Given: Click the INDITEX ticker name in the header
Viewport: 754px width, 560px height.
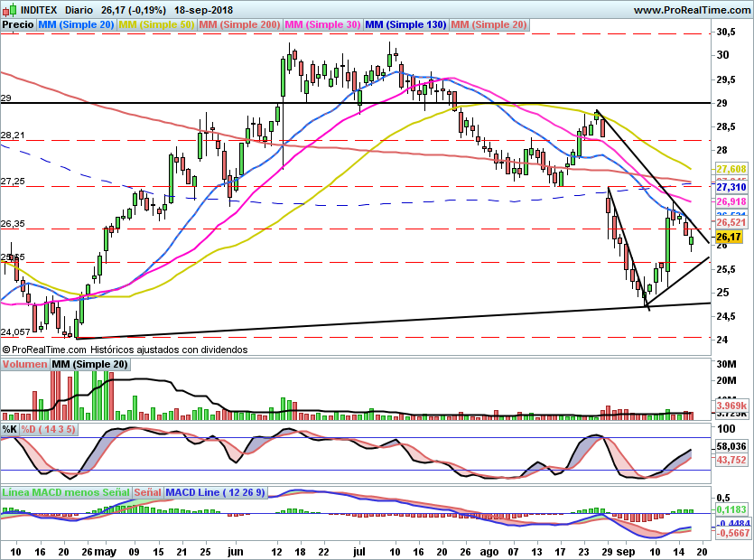Looking at the screenshot, I should coord(39,10).
